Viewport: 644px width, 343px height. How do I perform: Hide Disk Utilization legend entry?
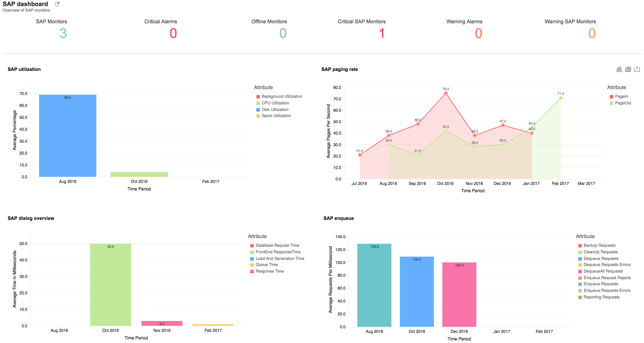coord(275,110)
